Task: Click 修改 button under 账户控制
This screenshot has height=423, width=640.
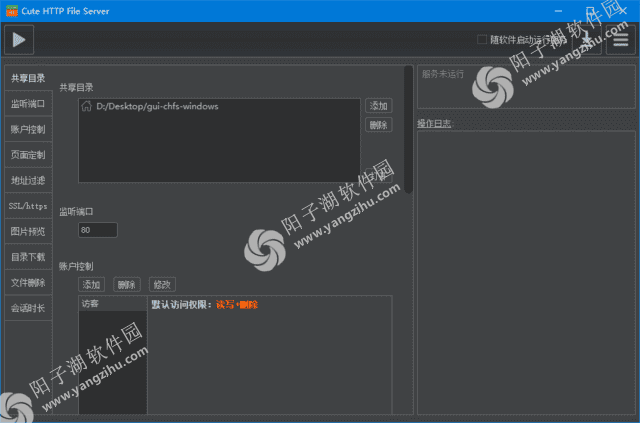Action: click(x=162, y=285)
